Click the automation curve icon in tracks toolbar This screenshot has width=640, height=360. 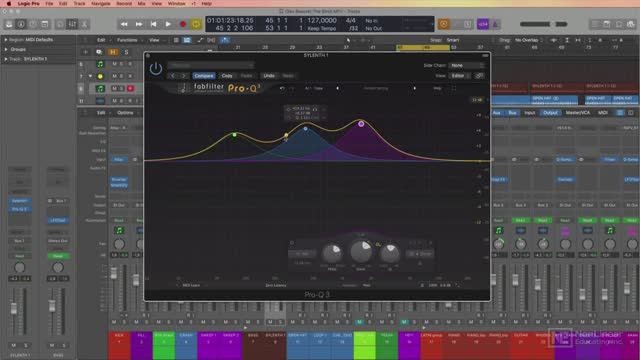[200, 40]
